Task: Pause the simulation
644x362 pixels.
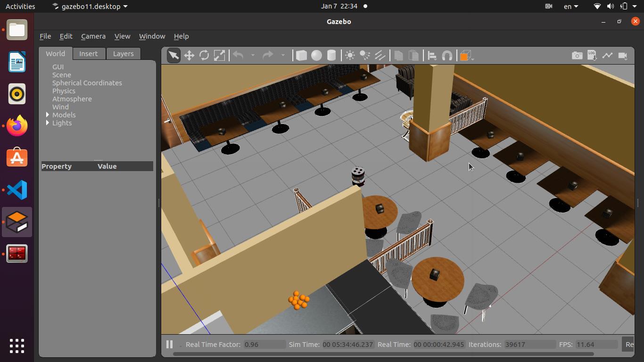Action: tap(169, 345)
